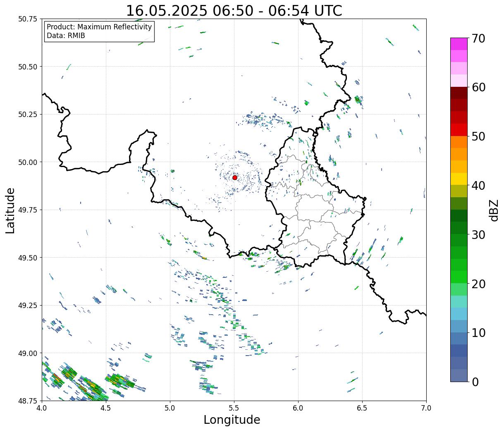Pick the bright magenta top colorbar segment

tap(459, 44)
